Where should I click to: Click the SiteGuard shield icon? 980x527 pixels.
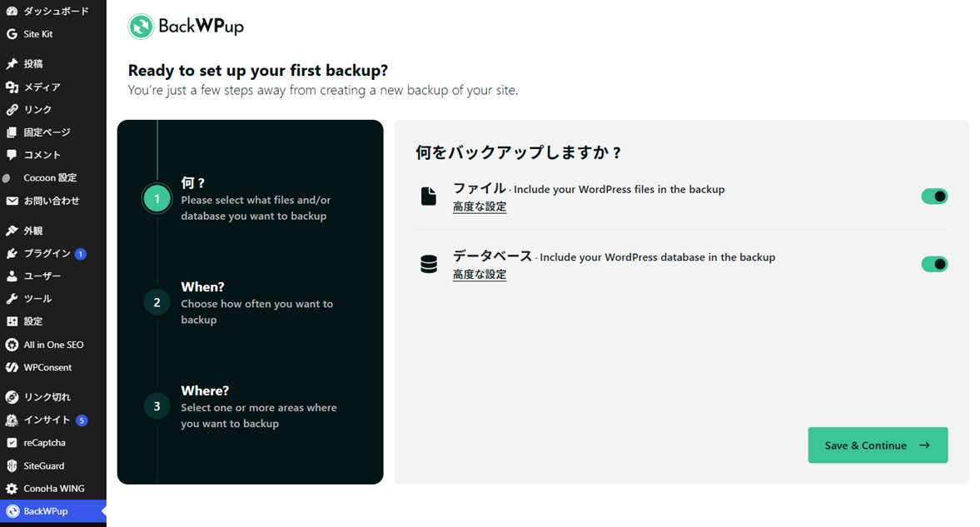(12, 465)
